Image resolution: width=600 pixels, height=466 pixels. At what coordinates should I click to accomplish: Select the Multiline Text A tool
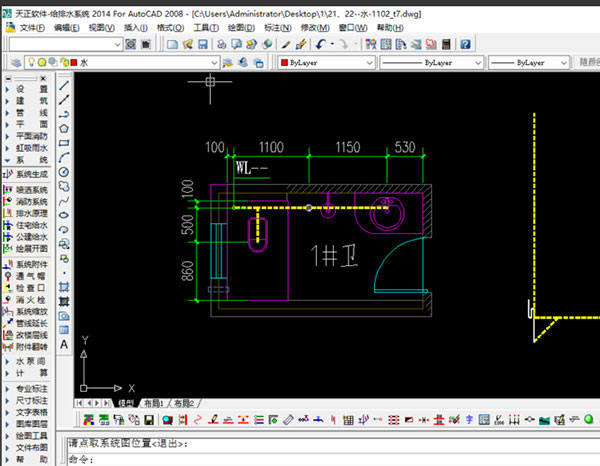click(x=64, y=343)
